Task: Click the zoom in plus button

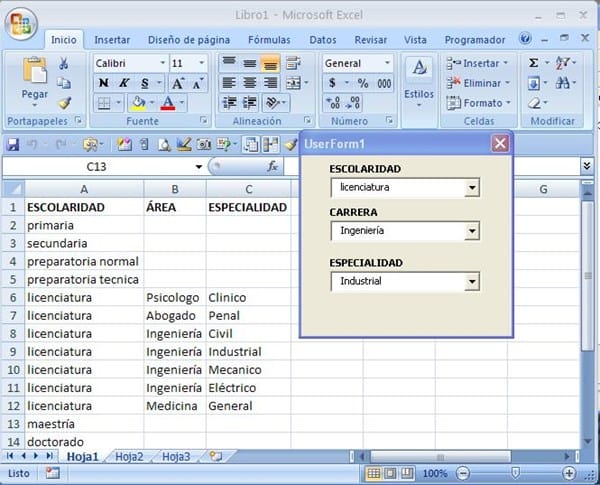Action: pyautogui.click(x=569, y=474)
